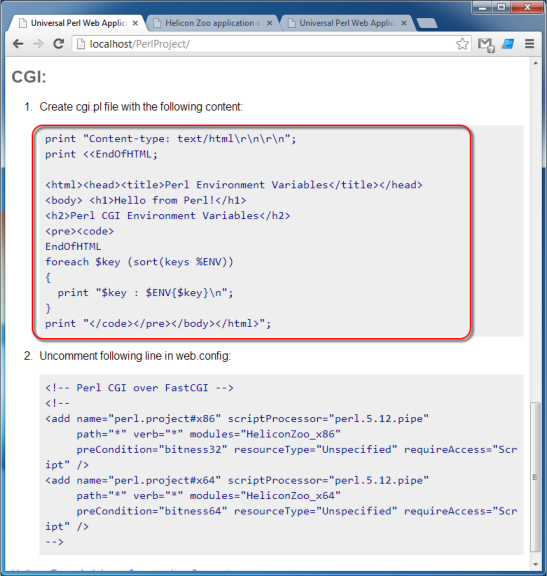Open a new tab with the new-tab button
The width and height of the screenshot is (547, 576).
(x=427, y=23)
